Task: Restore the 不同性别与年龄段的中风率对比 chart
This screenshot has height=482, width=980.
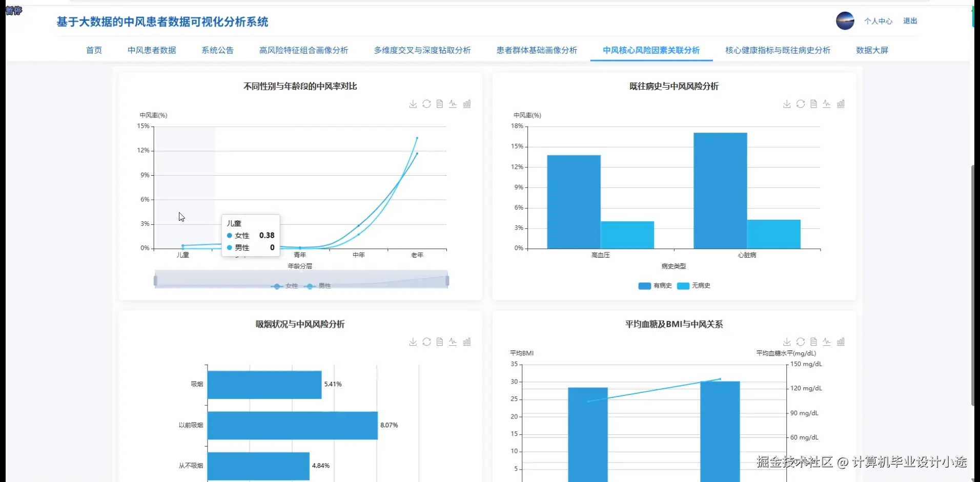Action: (426, 103)
